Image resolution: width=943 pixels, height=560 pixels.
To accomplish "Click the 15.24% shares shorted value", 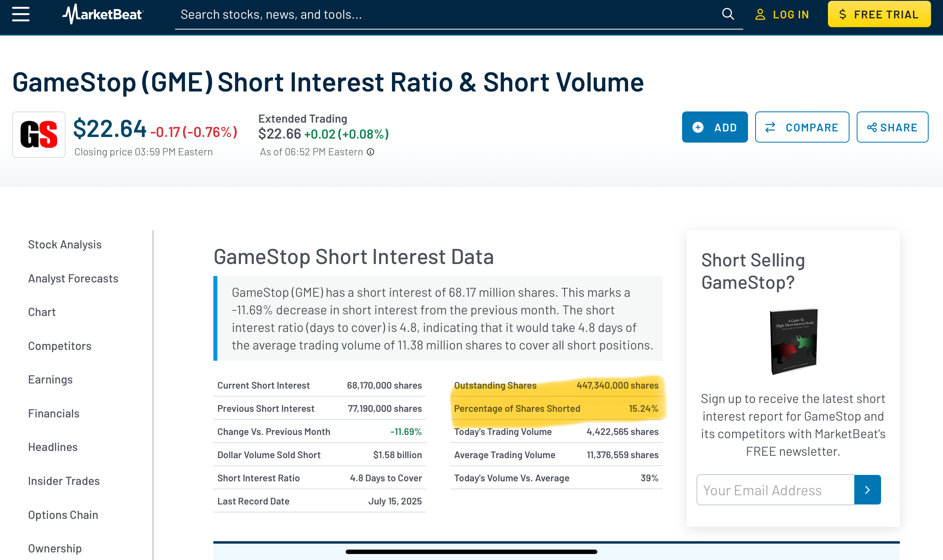I will (644, 409).
